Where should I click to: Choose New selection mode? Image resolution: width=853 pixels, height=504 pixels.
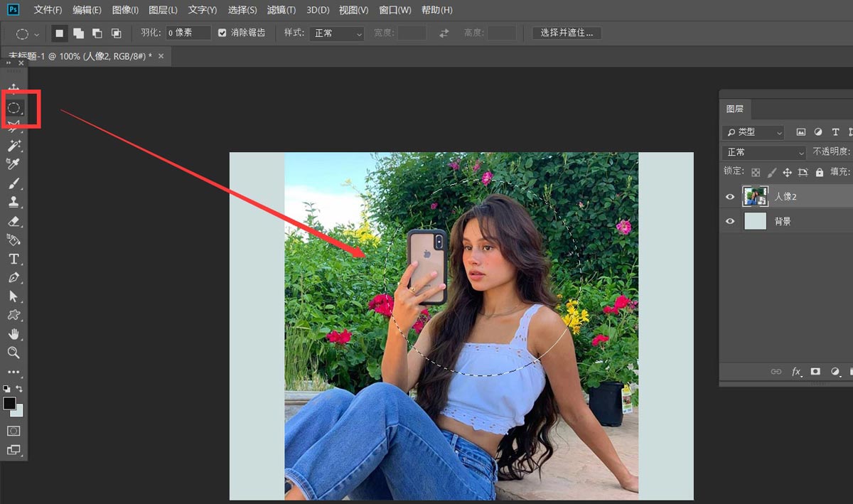click(x=60, y=33)
